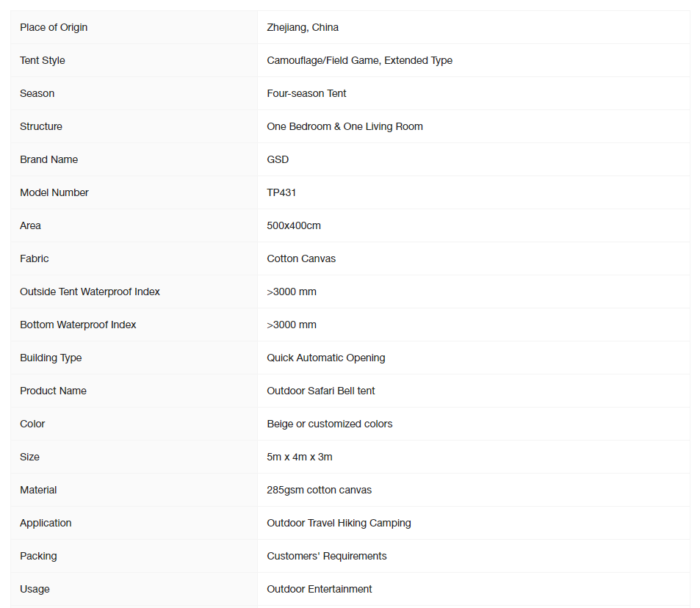Select Customers' Requirements packing value
Image resolution: width=700 pixels, height=608 pixels.
tap(327, 556)
